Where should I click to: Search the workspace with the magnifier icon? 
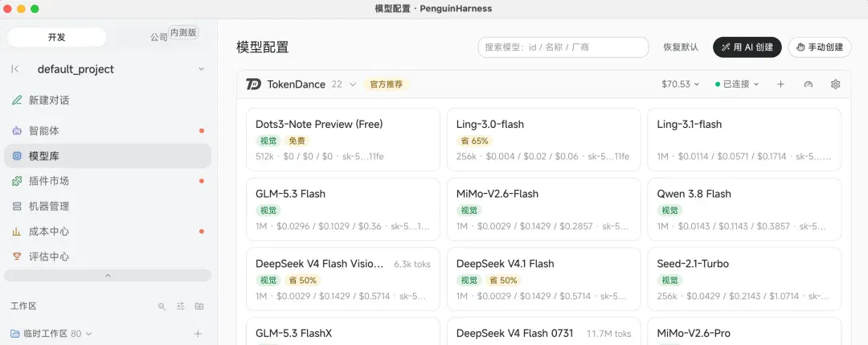tap(162, 306)
